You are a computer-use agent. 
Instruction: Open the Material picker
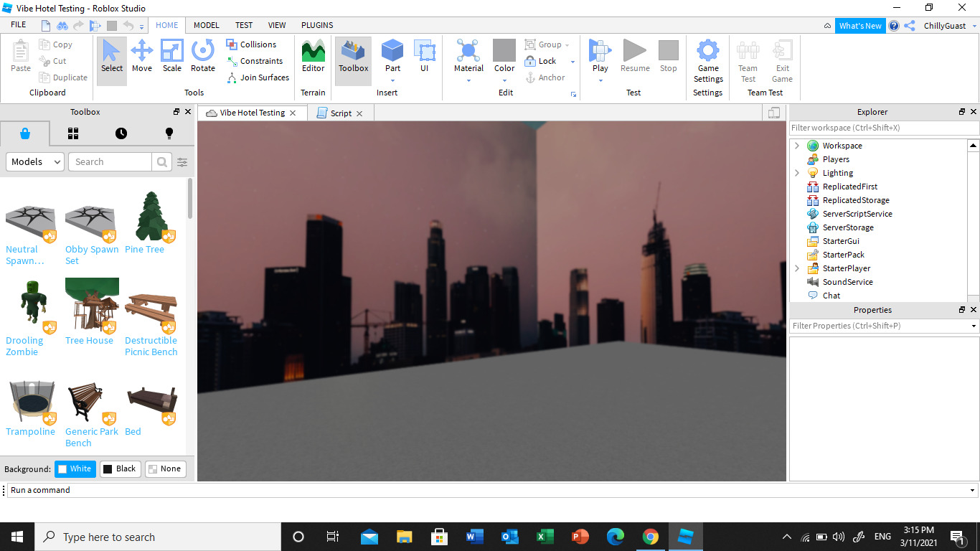468,56
